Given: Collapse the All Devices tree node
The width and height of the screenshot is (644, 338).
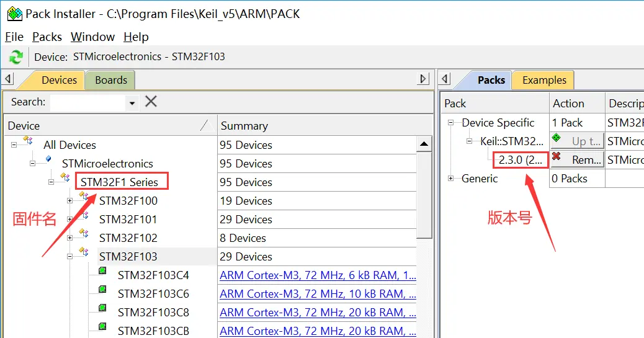Looking at the screenshot, I should [x=14, y=145].
